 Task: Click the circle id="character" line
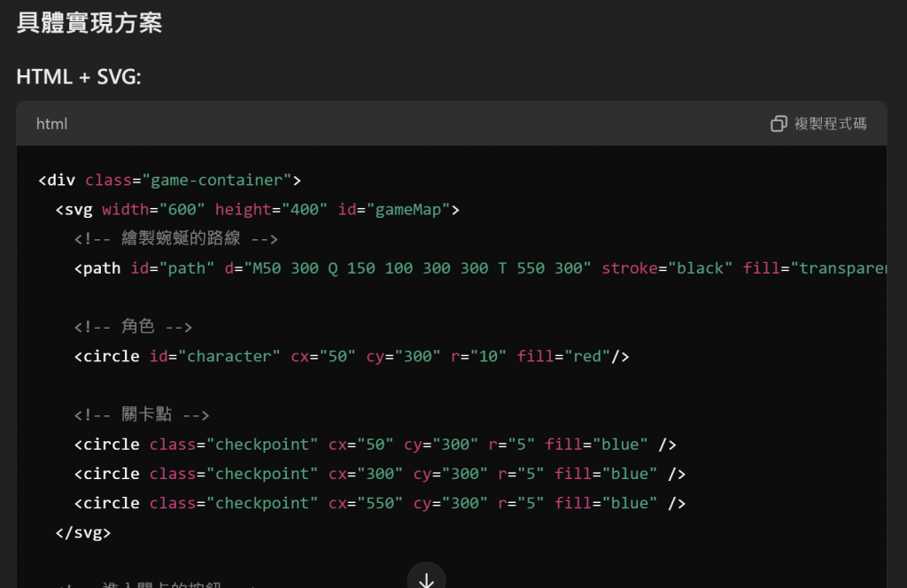click(x=352, y=356)
